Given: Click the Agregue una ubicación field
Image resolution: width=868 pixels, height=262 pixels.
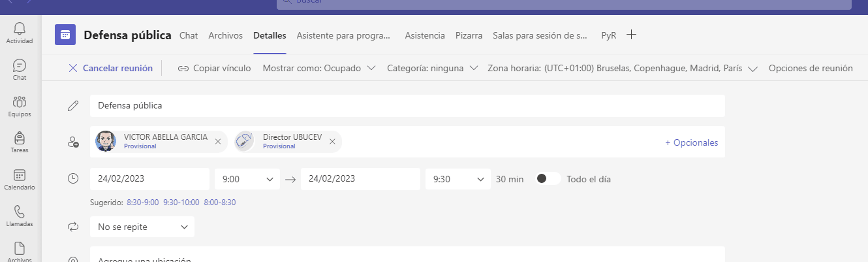Looking at the screenshot, I should 407,255.
